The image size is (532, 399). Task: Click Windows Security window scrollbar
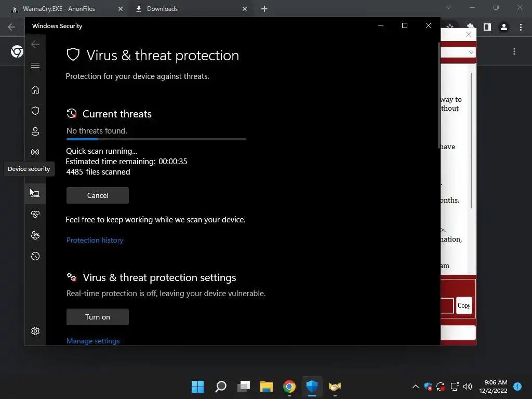(439, 96)
